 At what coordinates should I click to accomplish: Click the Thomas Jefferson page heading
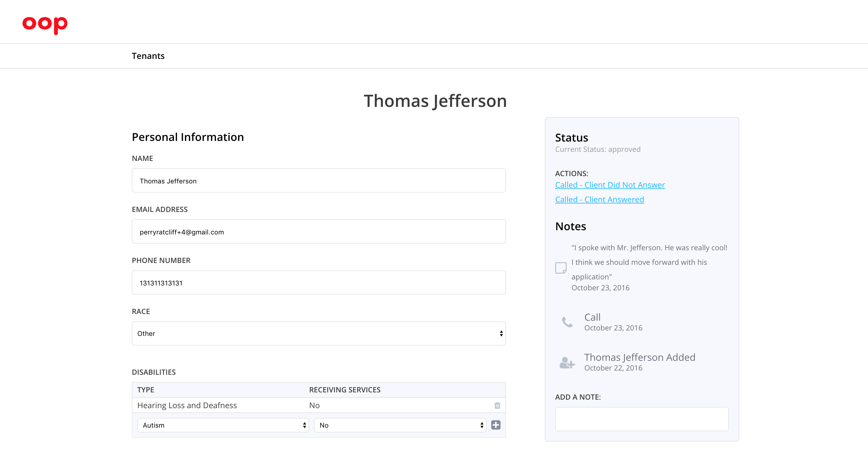point(435,101)
